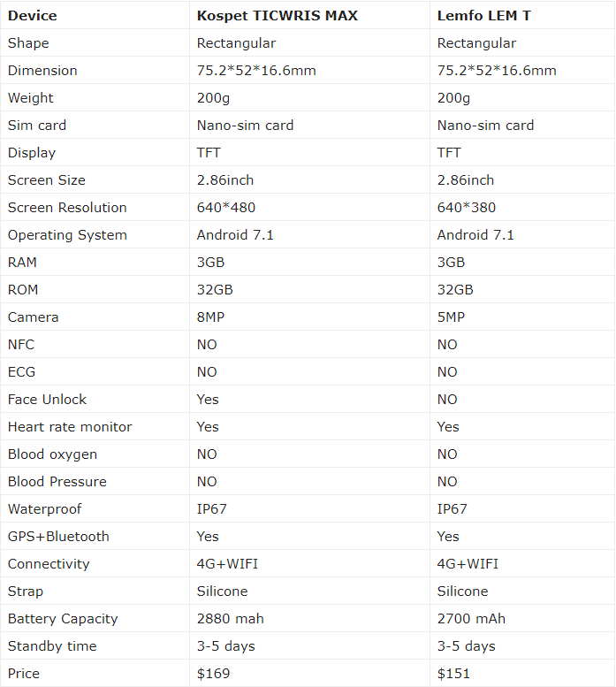The width and height of the screenshot is (616, 687).
Task: Click the Heart rate monitor label
Action: (70, 427)
